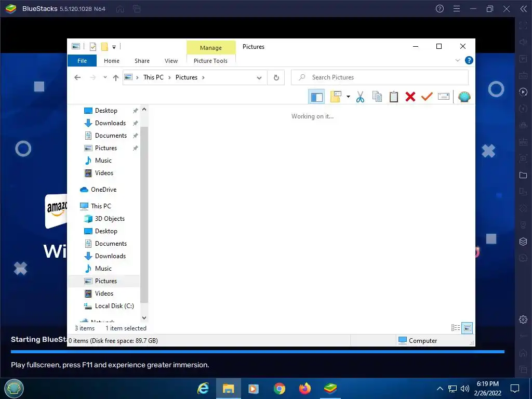Refresh the Pictures folder view
The image size is (532, 399).
click(x=276, y=77)
